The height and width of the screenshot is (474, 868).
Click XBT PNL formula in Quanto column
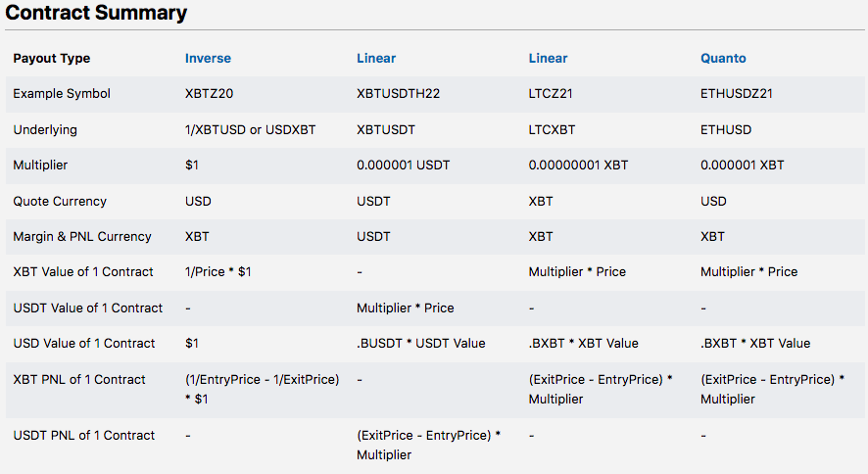coord(772,389)
